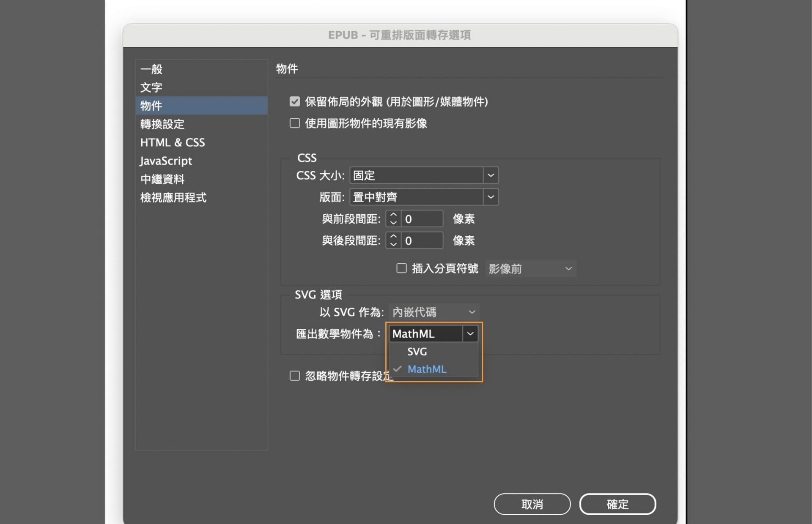
Task: Enable 使用圖形物件的現有影像 checkbox
Action: 295,123
